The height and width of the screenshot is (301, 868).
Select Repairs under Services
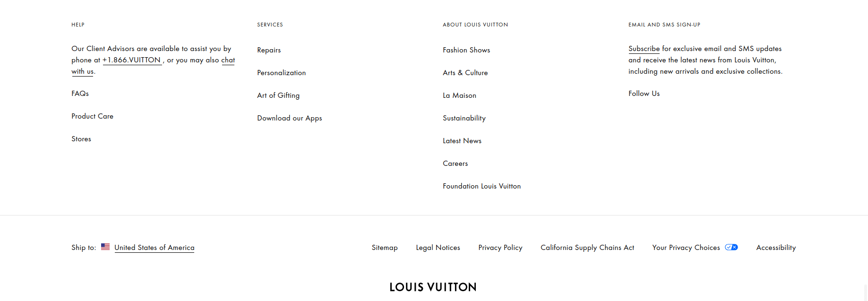point(269,50)
